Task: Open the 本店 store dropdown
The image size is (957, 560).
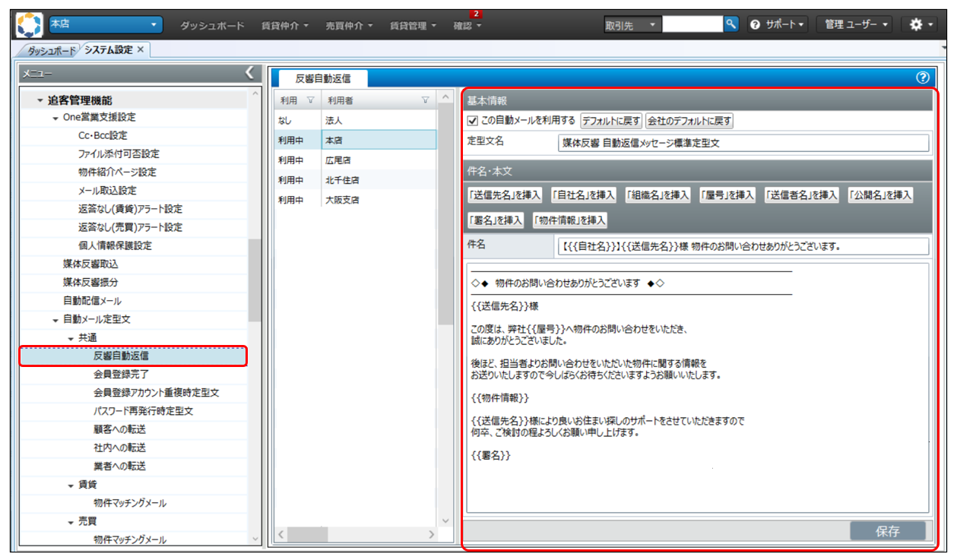Action: 106,24
